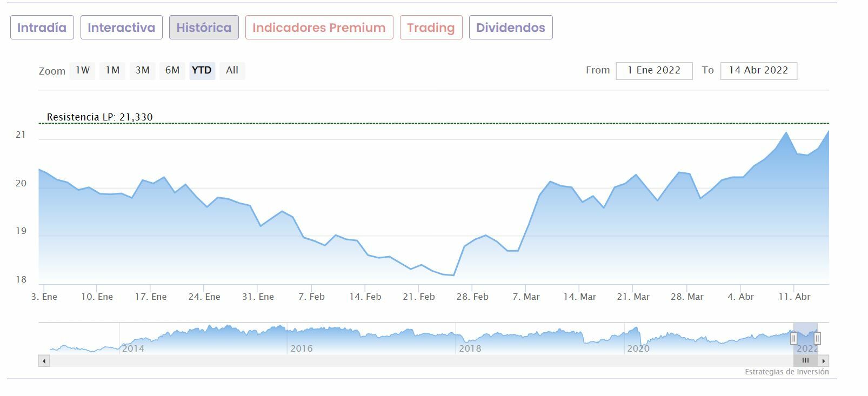Switch to the Interactiva chart tab

(121, 28)
